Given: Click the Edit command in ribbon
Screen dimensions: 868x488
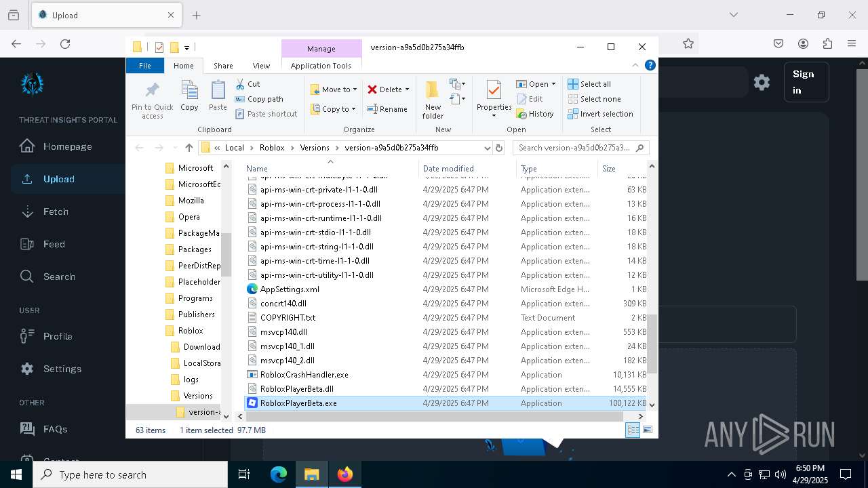Looking at the screenshot, I should (530, 99).
